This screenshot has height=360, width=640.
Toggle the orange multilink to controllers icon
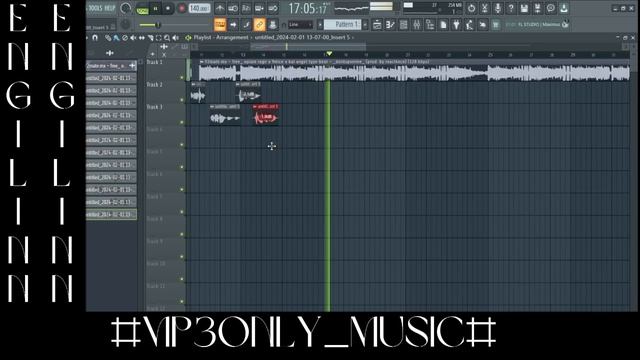[x=259, y=25]
